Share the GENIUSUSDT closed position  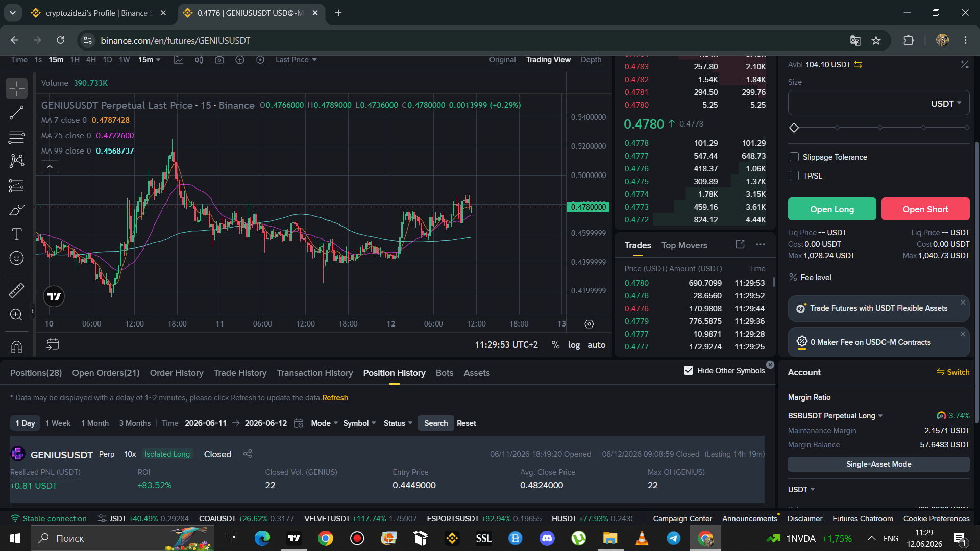click(248, 454)
